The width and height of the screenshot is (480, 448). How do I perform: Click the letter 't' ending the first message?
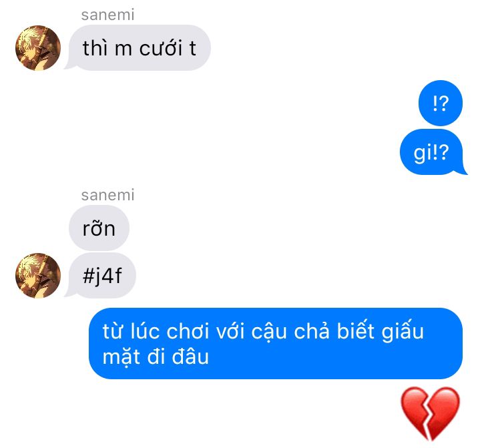(192, 48)
